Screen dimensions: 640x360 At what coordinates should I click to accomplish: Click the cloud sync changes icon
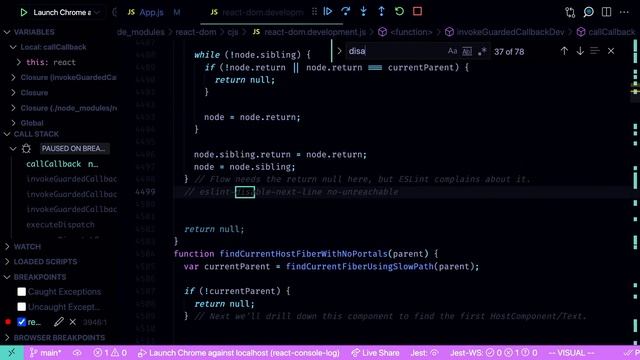(77, 353)
